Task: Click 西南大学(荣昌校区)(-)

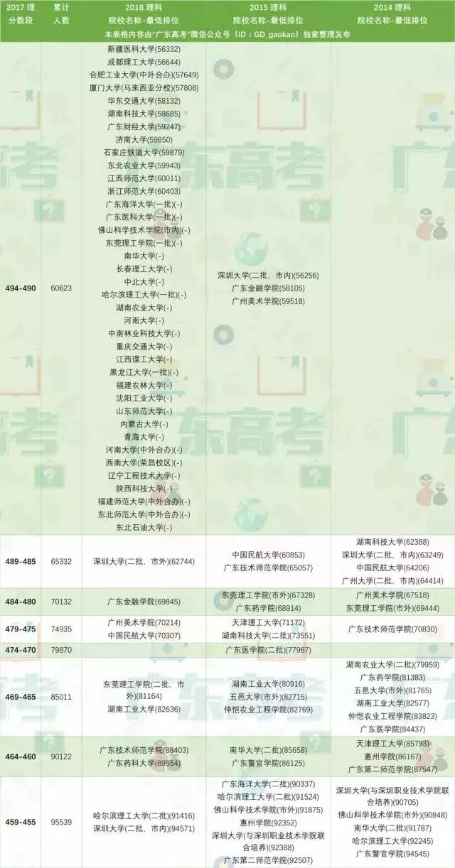Action: click(144, 462)
